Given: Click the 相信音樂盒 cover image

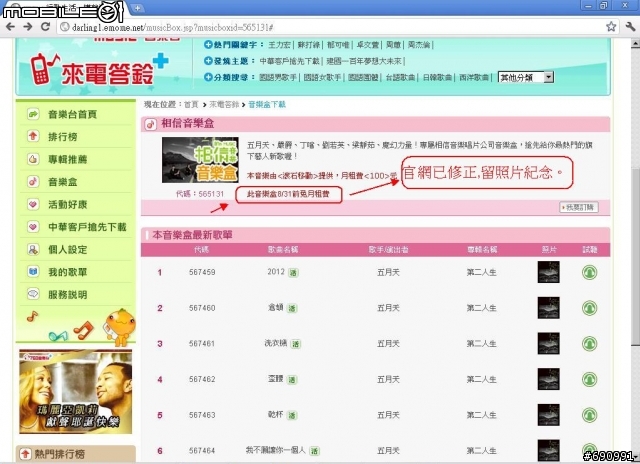Looking at the screenshot, I should [x=200, y=160].
